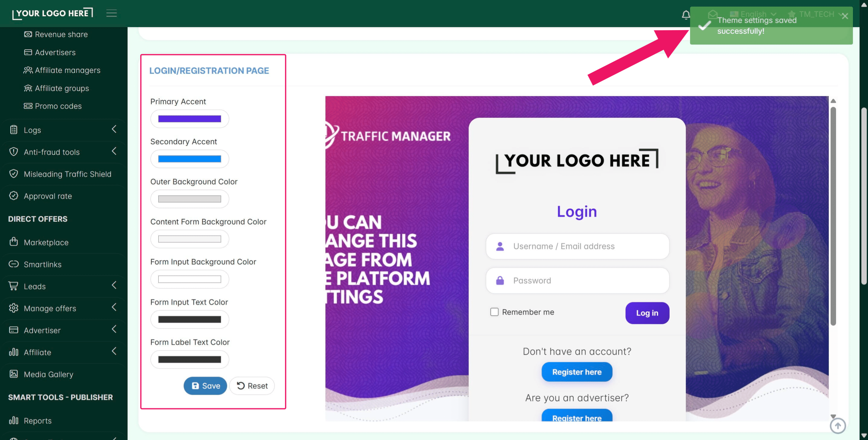Click the preview pane vertical scrollbar
The height and width of the screenshot is (440, 868).
click(833, 216)
